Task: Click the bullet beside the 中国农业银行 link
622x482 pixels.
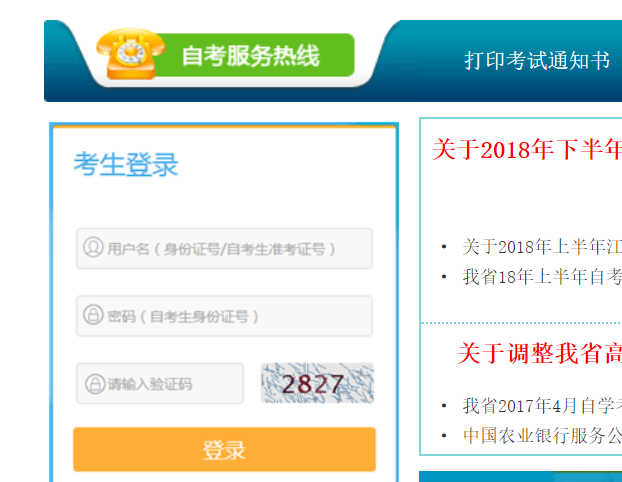Action: (444, 436)
